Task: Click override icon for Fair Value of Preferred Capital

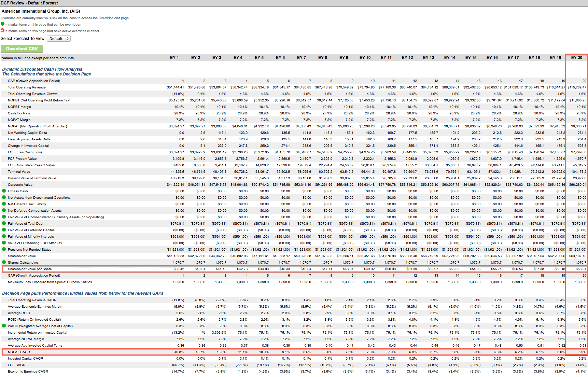Action: [x=4, y=230]
